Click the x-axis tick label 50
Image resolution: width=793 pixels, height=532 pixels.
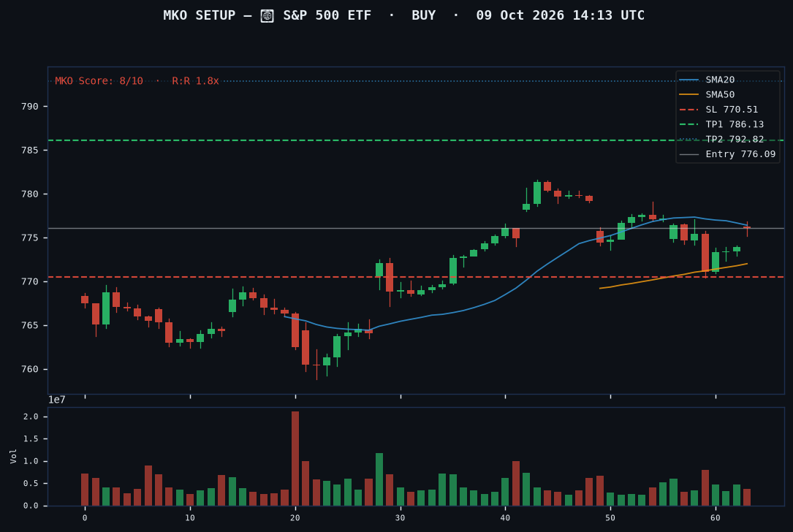[x=610, y=518]
